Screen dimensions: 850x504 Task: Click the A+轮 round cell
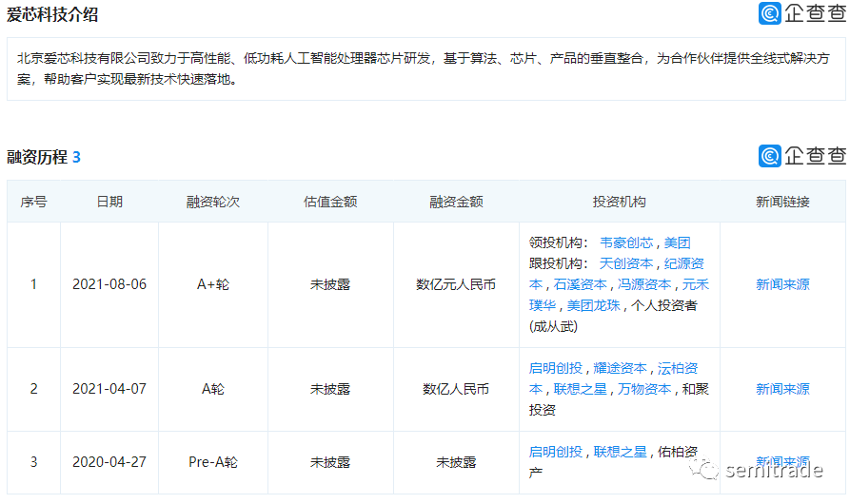pyautogui.click(x=213, y=284)
